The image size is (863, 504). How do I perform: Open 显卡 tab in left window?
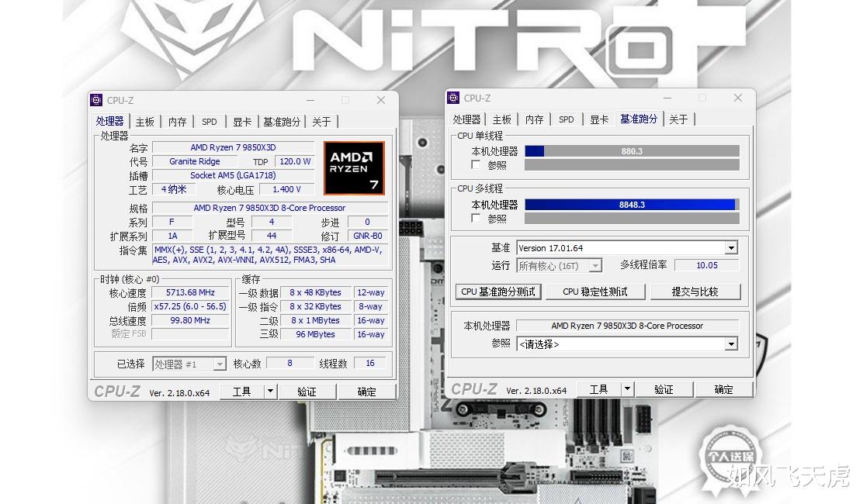[x=241, y=122]
